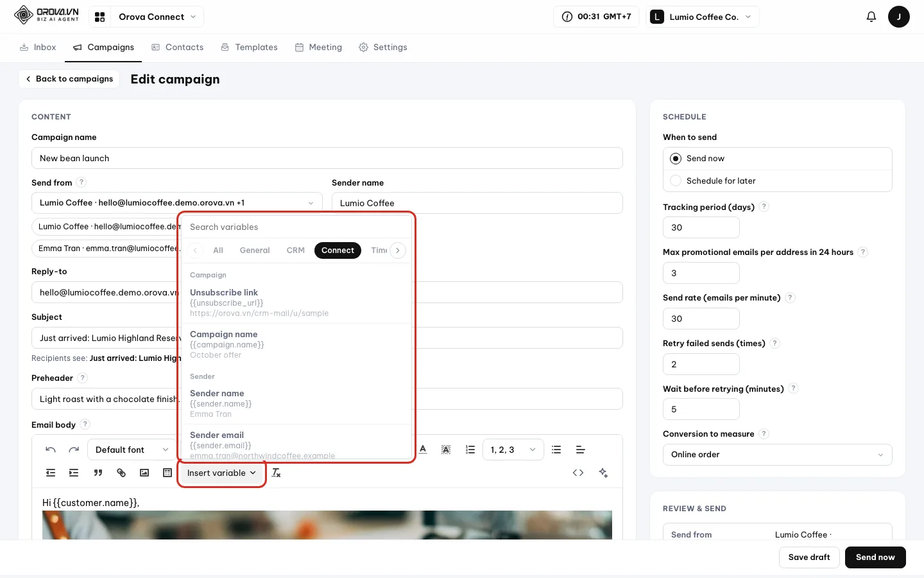Screen dimensions: 924x578
Task: Redo the last edit in email body
Action: tap(74, 450)
